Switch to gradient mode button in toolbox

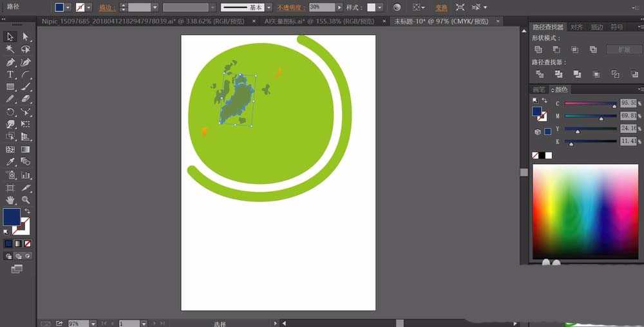click(x=18, y=244)
